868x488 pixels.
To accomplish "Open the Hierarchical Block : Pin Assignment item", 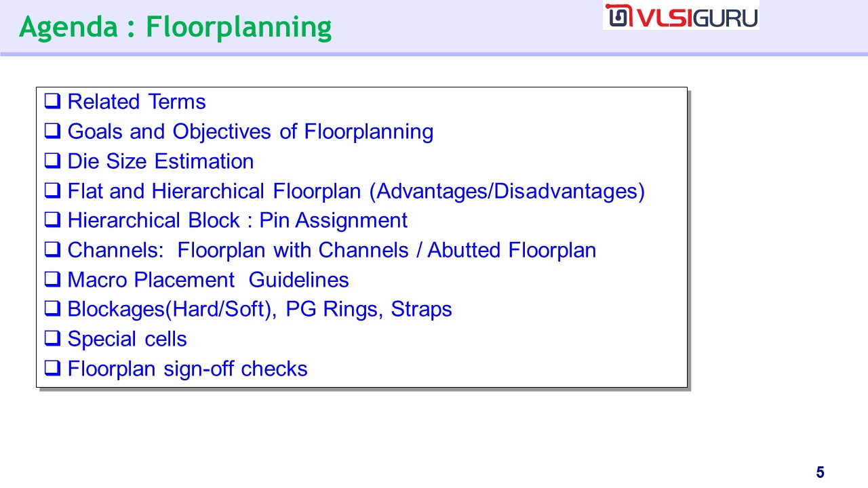I will (237, 220).
